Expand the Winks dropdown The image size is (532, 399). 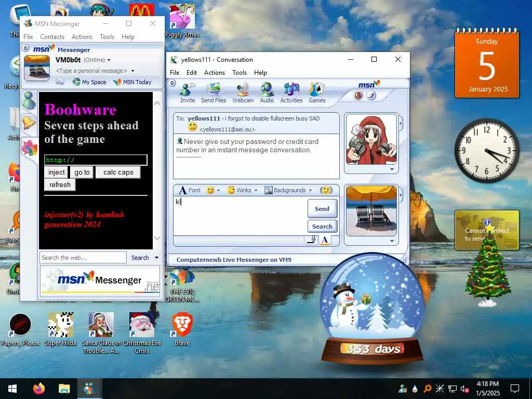click(x=256, y=190)
